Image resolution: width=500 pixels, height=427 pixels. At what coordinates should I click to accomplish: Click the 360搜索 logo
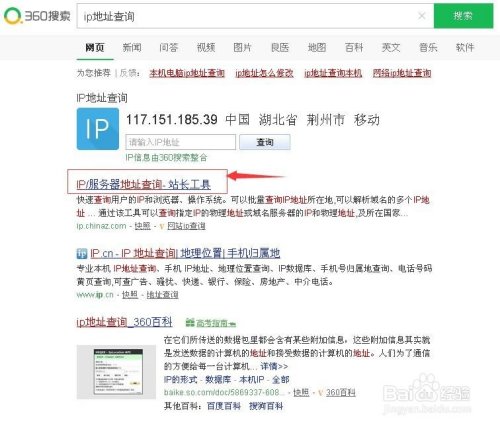click(x=37, y=16)
